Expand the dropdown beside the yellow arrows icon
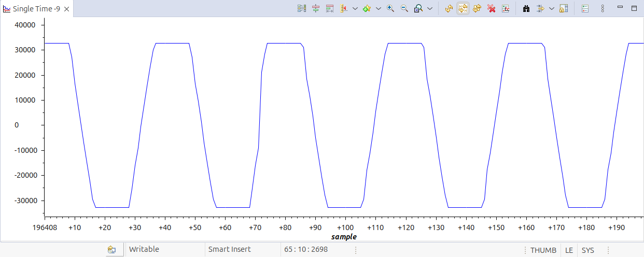Image resolution: width=644 pixels, height=257 pixels. 551,9
